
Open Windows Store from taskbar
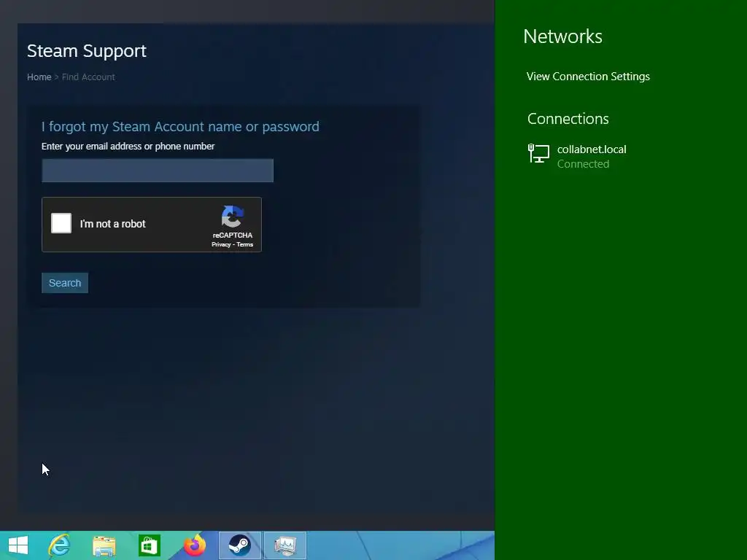tap(149, 545)
